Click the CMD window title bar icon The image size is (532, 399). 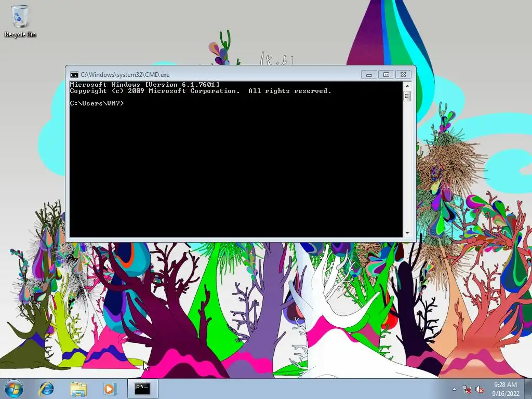click(x=74, y=75)
